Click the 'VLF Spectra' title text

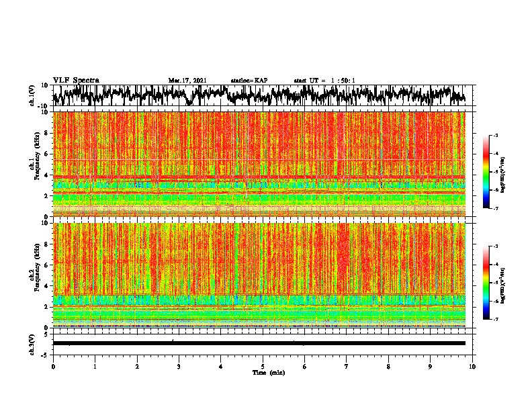point(76,81)
